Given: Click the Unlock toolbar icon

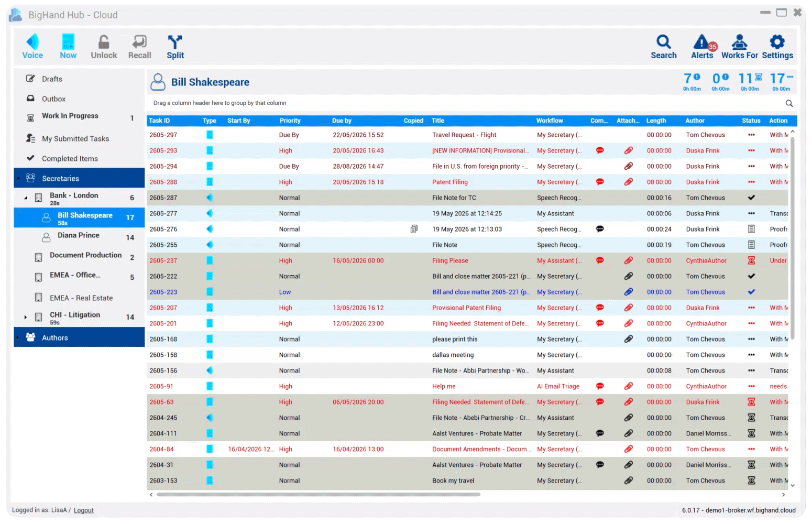Looking at the screenshot, I should (x=104, y=47).
